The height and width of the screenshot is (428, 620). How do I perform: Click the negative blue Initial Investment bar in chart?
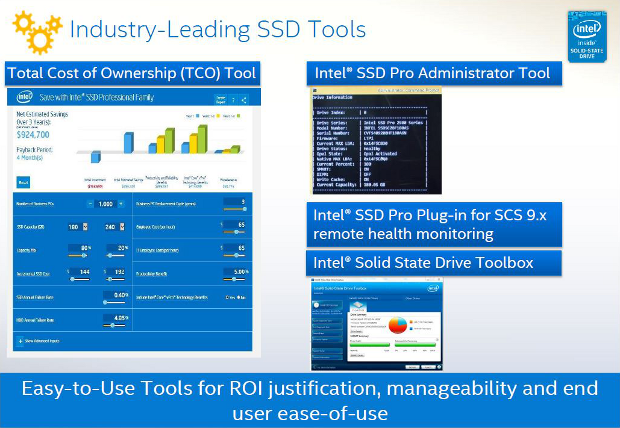[96, 157]
